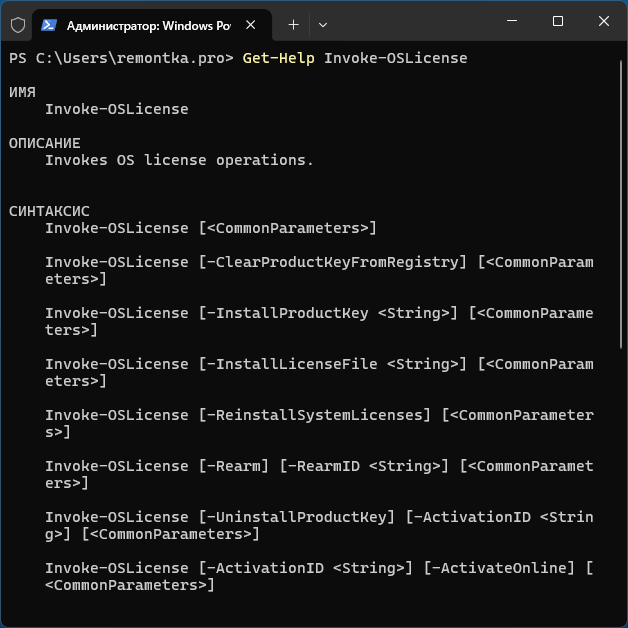Screen dimensions: 628x628
Task: Close the terminal window
Action: point(604,21)
